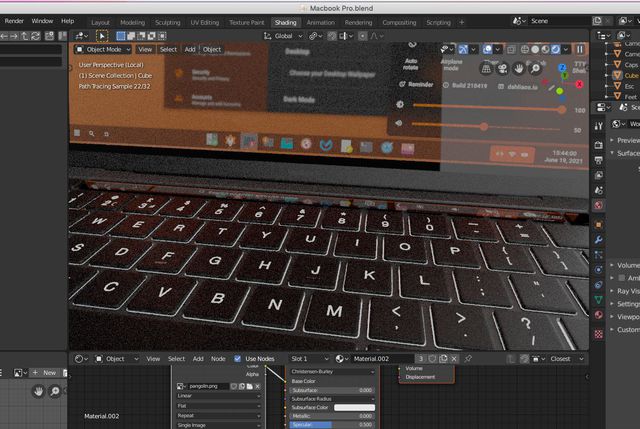Viewport: 640px width, 429px height.
Task: Switch to rendered shading mode
Action: [x=556, y=49]
